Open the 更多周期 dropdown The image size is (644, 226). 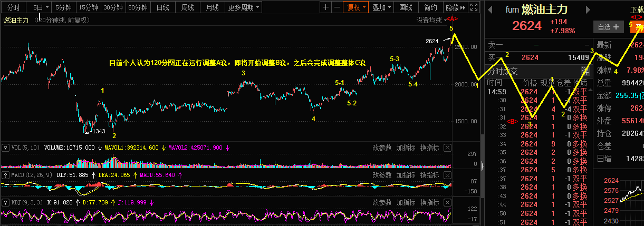tap(244, 7)
